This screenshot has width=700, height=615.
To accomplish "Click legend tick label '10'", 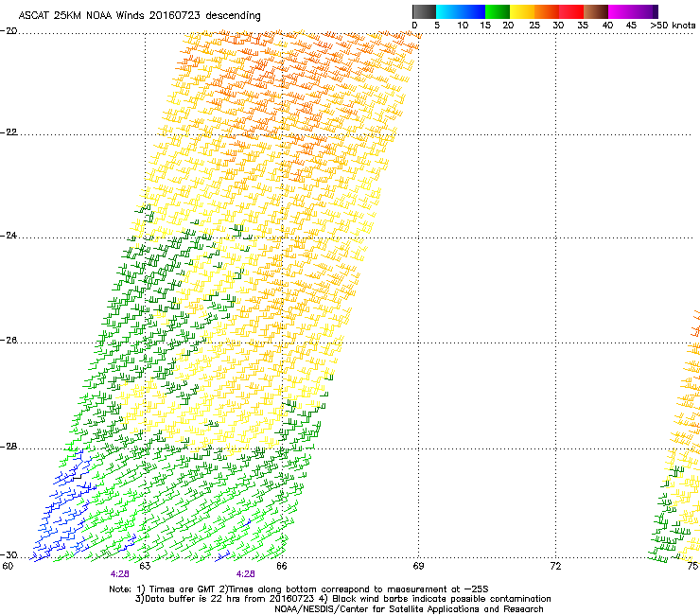I will (x=463, y=26).
